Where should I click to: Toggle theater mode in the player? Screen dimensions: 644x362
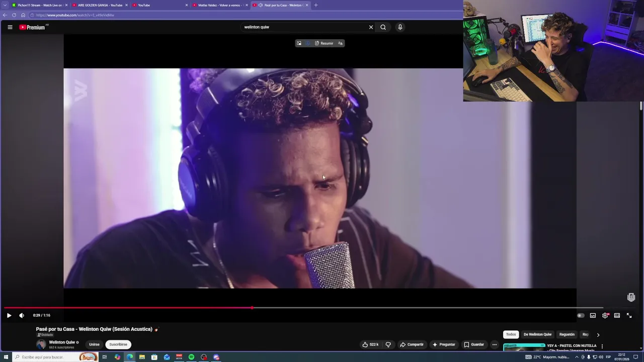[x=617, y=315]
